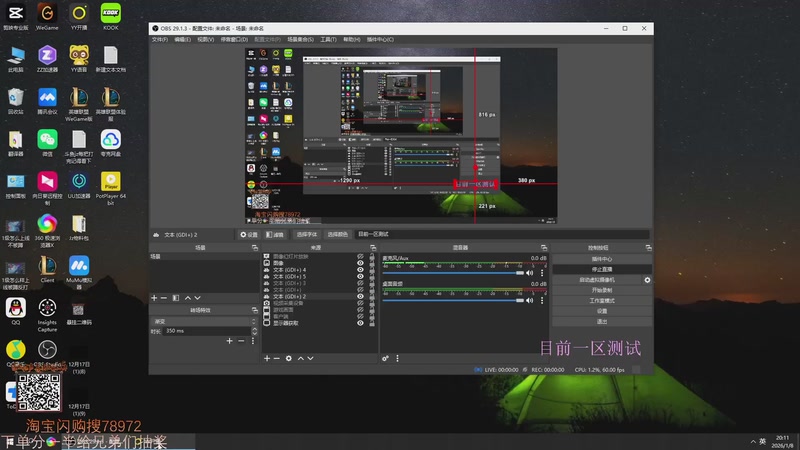
Task: Hide the 显示器获取 source
Action: point(360,323)
